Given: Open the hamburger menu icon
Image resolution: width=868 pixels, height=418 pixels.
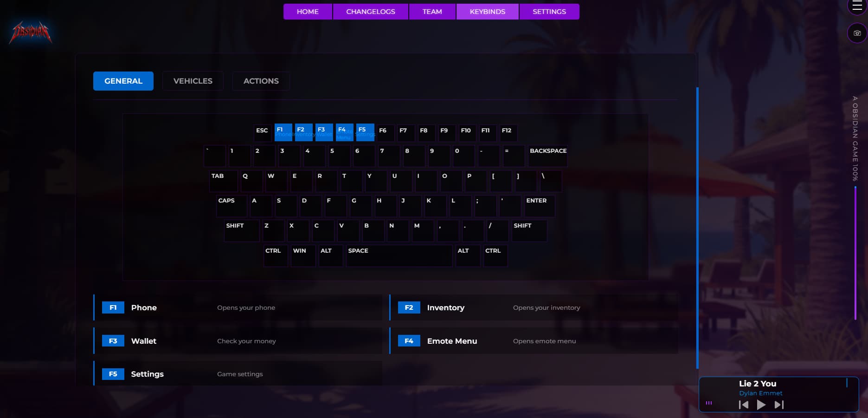Looking at the screenshot, I should tap(857, 6).
